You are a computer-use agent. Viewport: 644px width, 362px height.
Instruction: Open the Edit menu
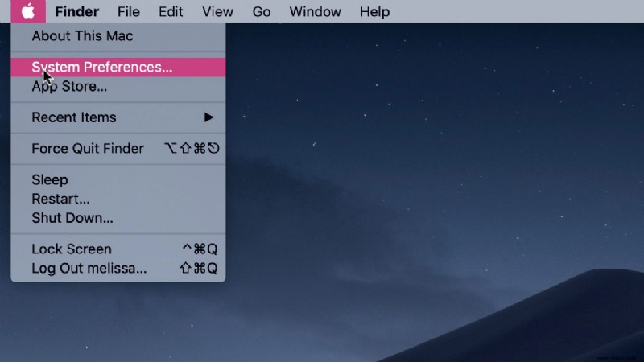(x=171, y=11)
